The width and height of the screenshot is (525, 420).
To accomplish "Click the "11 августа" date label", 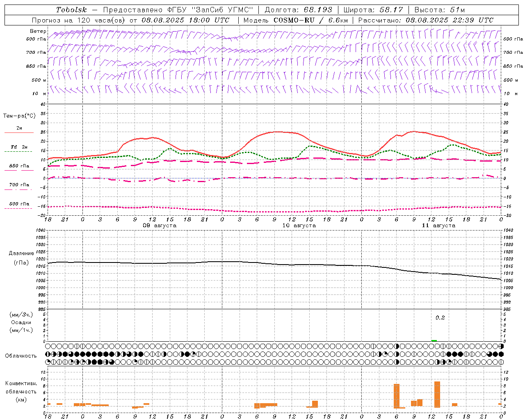I will (438, 226).
